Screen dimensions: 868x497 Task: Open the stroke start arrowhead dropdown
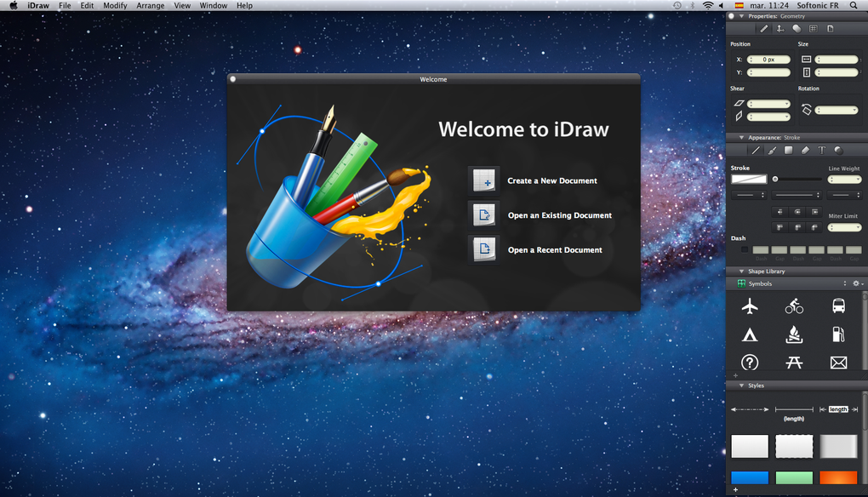(749, 195)
